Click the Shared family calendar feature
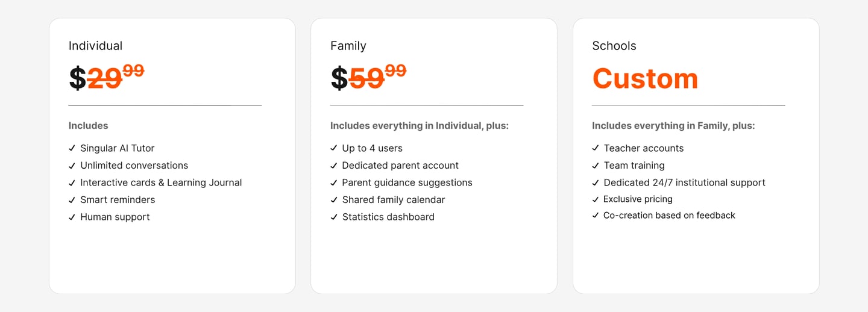Screen dimensions: 868x312 pyautogui.click(x=394, y=200)
